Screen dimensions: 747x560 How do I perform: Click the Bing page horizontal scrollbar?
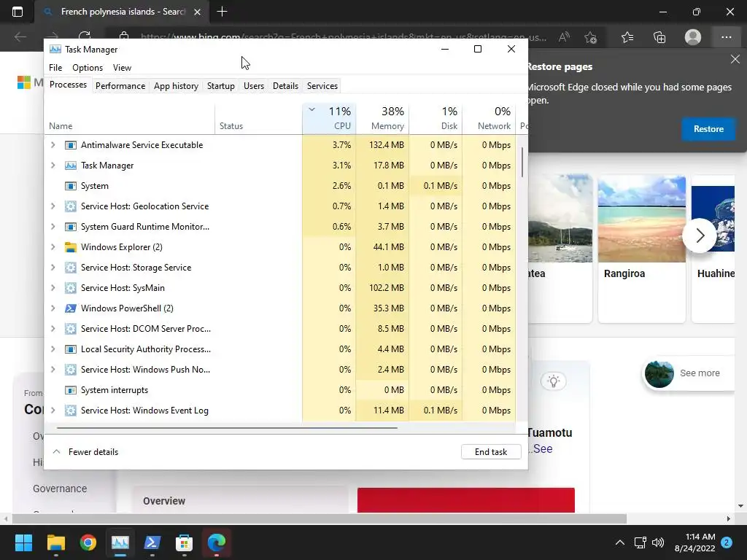pyautogui.click(x=320, y=518)
